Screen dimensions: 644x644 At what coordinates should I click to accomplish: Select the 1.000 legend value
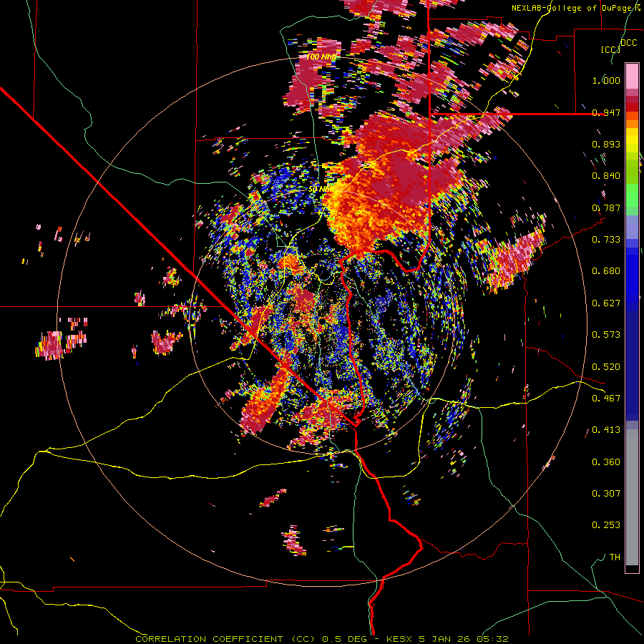[x=606, y=80]
